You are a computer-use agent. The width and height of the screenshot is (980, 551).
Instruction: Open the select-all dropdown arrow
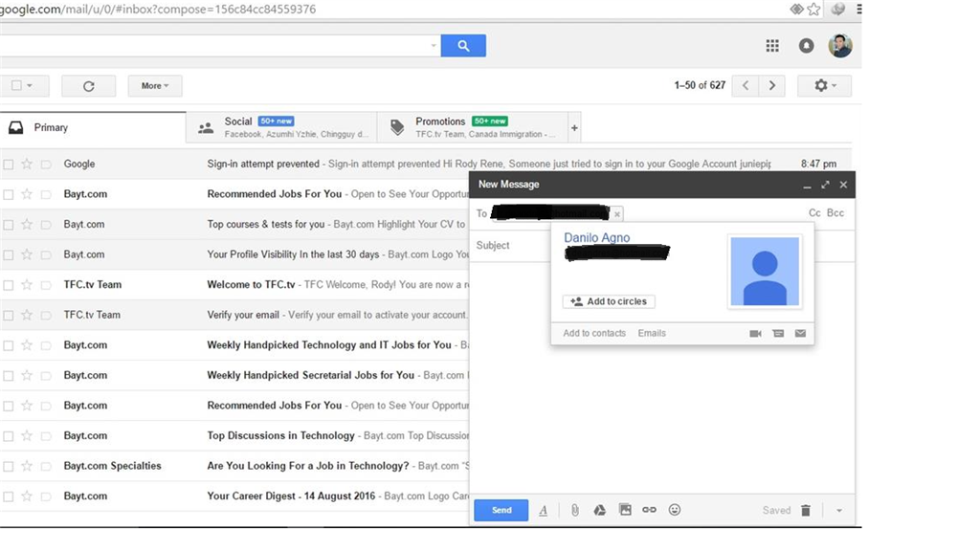(30, 85)
